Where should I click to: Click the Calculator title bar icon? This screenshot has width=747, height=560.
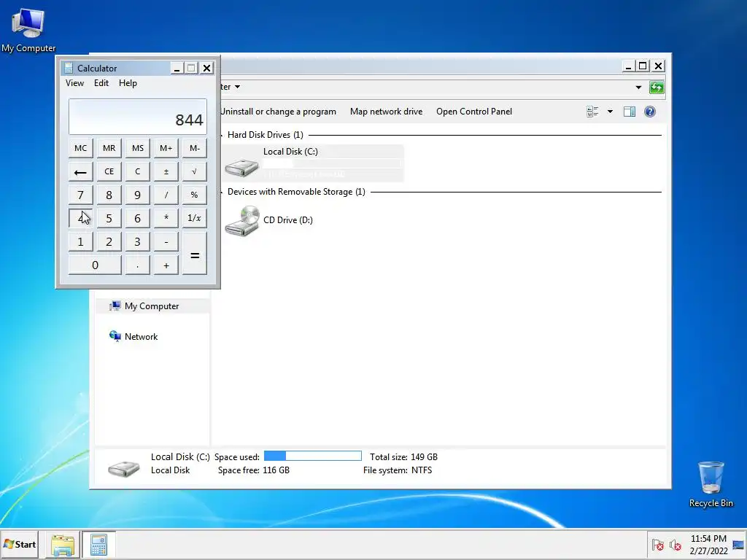tap(69, 68)
